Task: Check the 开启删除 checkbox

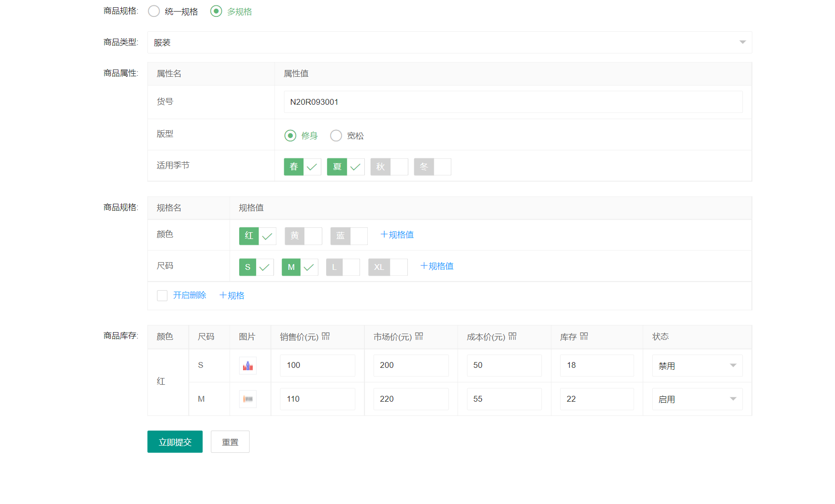Action: tap(162, 295)
